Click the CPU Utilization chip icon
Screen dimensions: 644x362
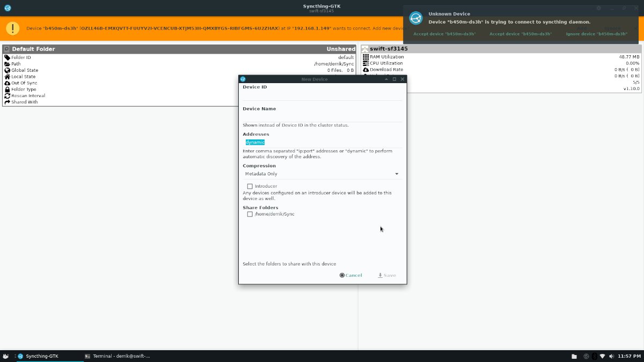point(366,63)
